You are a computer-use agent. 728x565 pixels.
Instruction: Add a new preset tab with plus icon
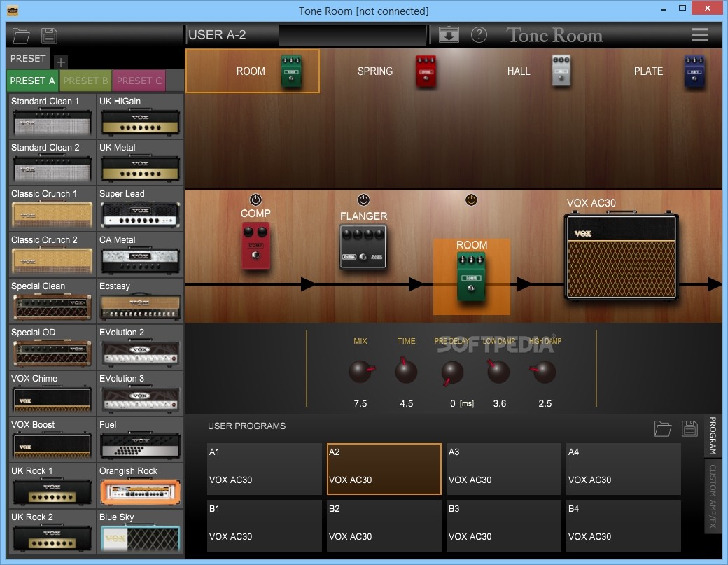coord(61,62)
